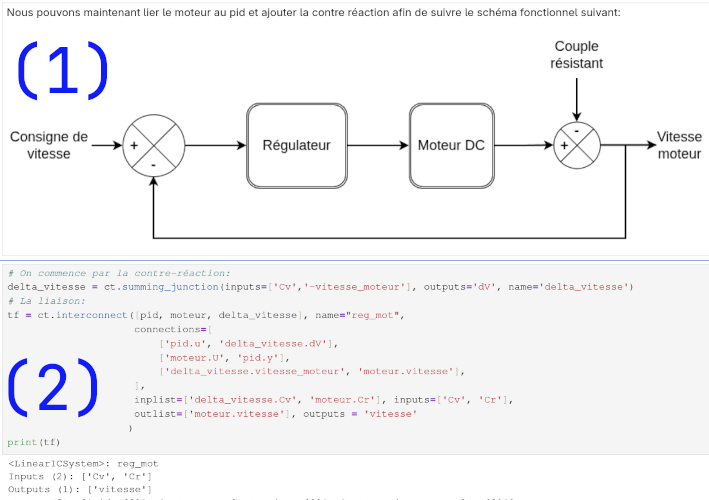Click the '-vitesse_moteur' string in the inputs list
The width and height of the screenshot is (709, 500).
357,287
